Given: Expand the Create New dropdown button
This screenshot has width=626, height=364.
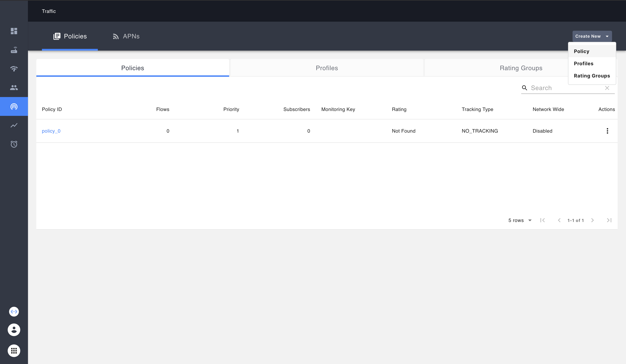Looking at the screenshot, I should (592, 36).
